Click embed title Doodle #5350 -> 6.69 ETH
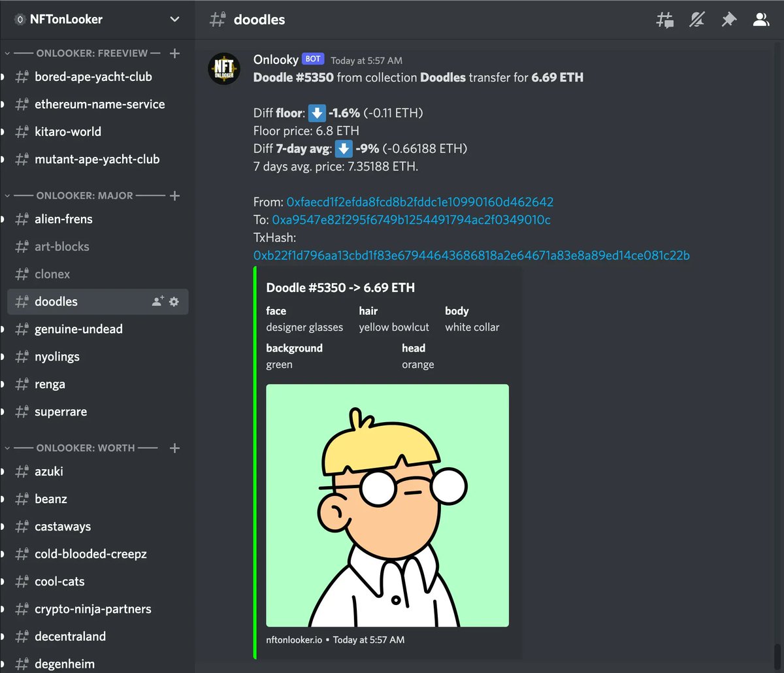Image resolution: width=784 pixels, height=673 pixels. point(340,288)
